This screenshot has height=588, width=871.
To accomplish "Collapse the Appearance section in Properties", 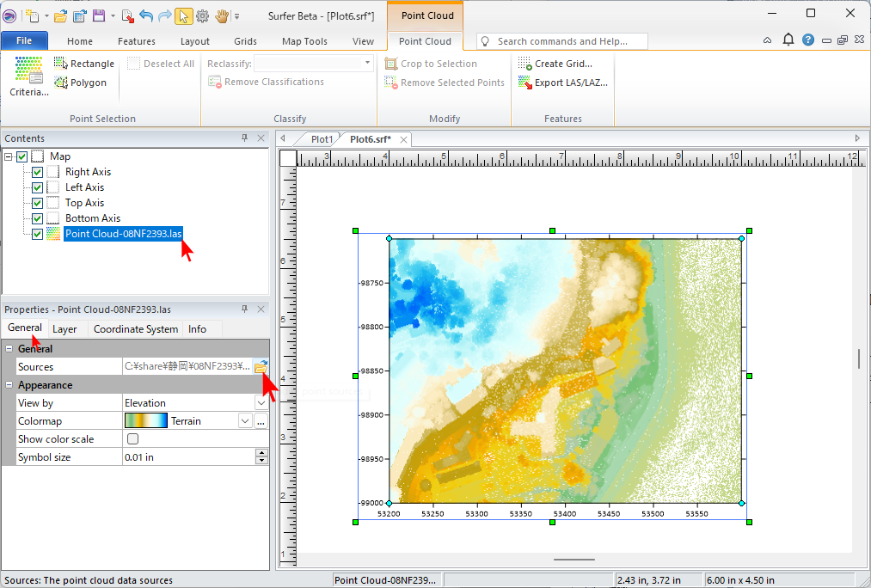I will [9, 385].
